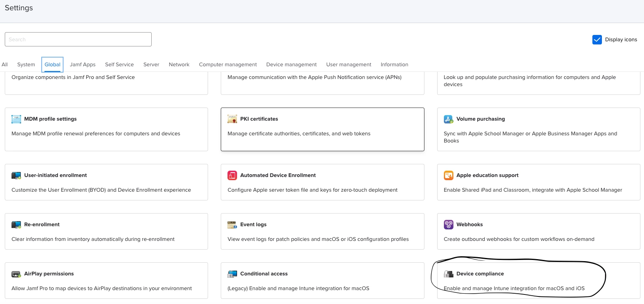
Task: Click the Re-enrollment icon
Action: point(16,225)
